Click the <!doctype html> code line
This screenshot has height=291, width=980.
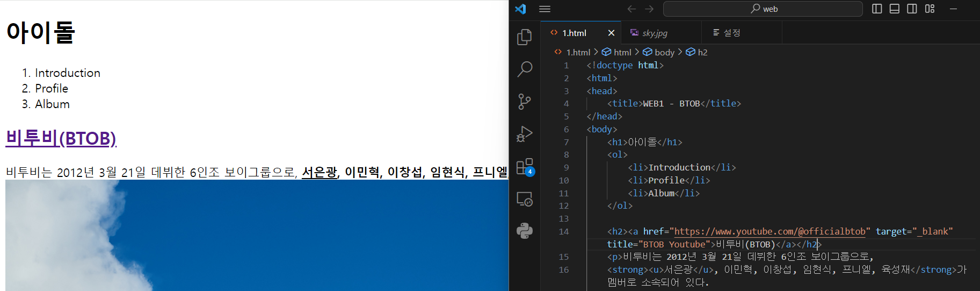(625, 65)
